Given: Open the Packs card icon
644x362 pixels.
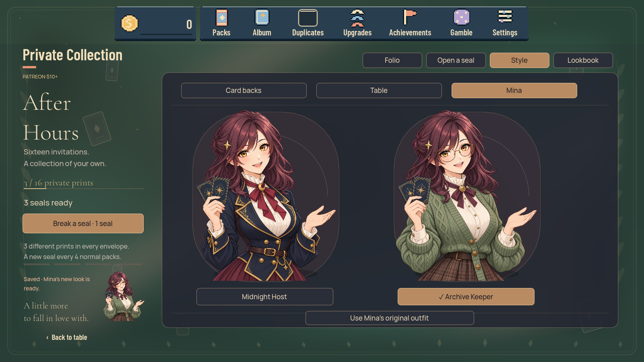Looking at the screenshot, I should click(221, 18).
